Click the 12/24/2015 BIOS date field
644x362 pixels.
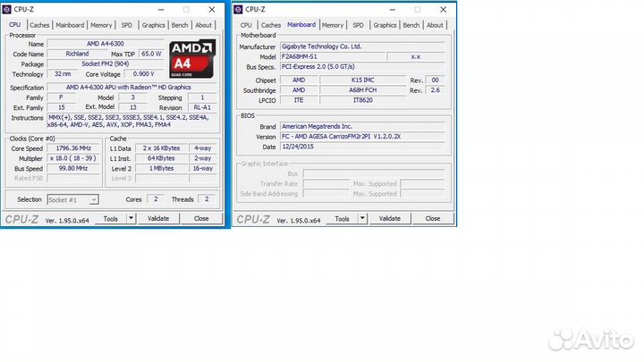tap(362, 147)
